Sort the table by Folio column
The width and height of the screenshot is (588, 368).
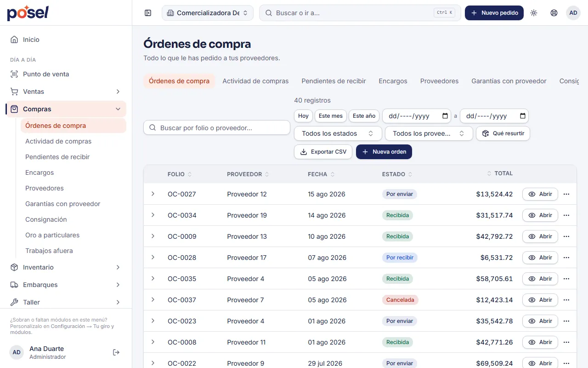click(x=180, y=174)
